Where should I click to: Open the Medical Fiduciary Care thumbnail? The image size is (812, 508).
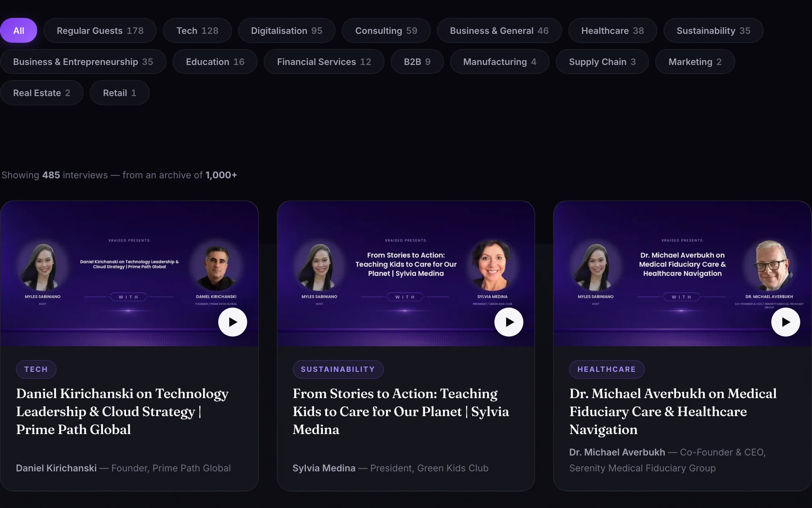click(x=682, y=274)
